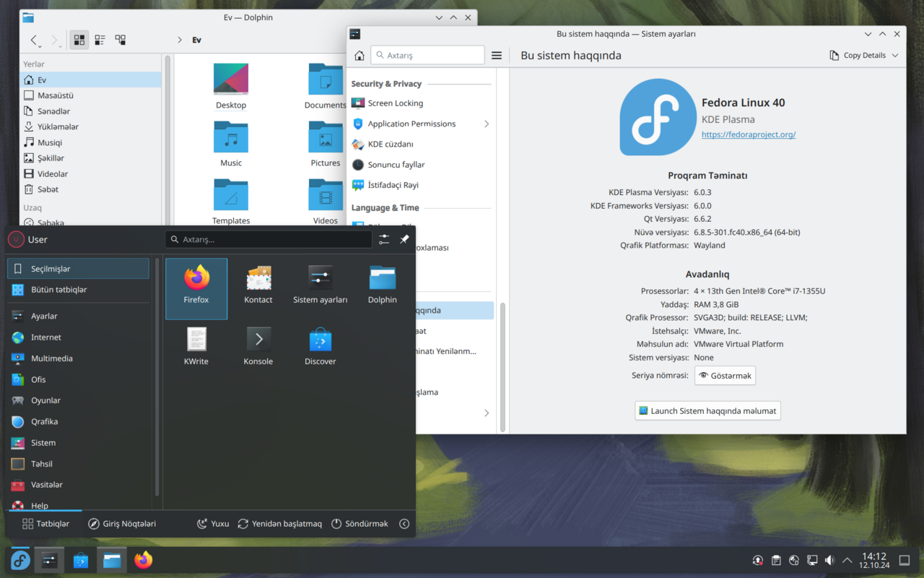Open Documents folder in Dolphin
Viewport: 924px width, 578px height.
[326, 86]
